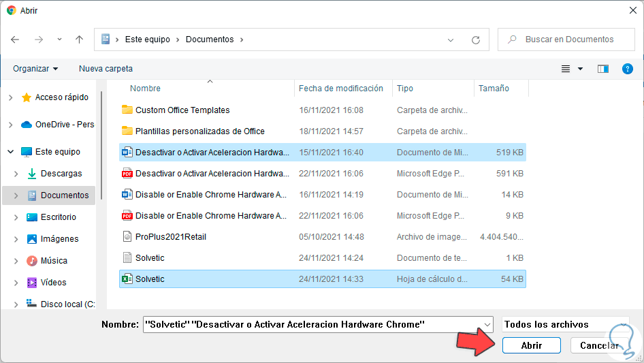
Task: Sort by Fecha de modificación column
Action: tap(341, 89)
